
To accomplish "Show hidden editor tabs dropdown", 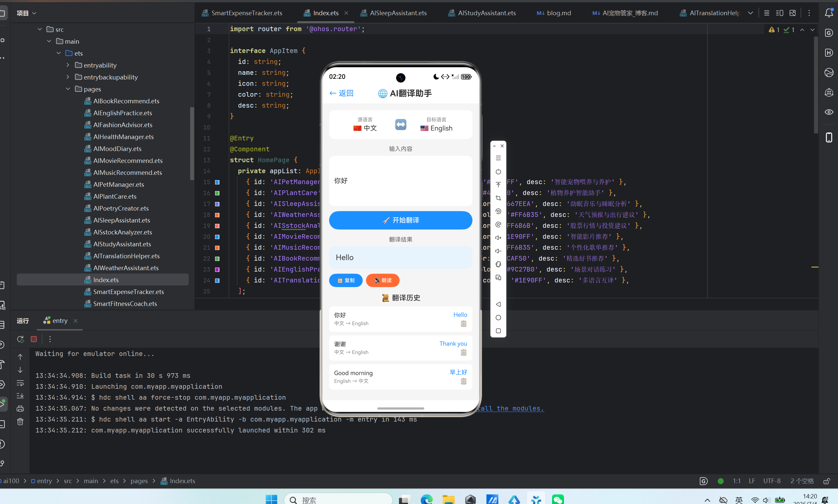I will pyautogui.click(x=750, y=13).
